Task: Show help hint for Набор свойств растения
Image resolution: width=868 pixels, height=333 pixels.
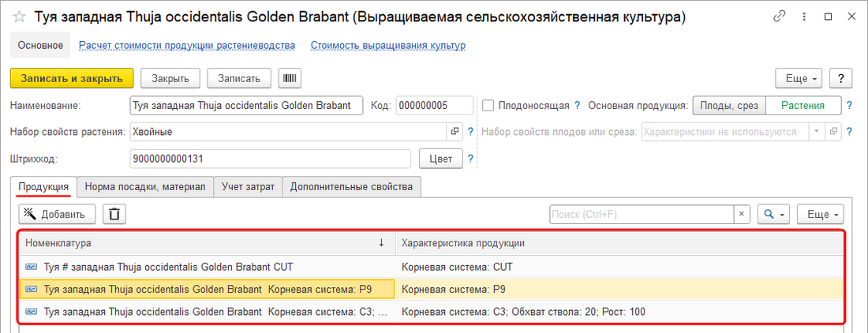Action: click(x=470, y=132)
